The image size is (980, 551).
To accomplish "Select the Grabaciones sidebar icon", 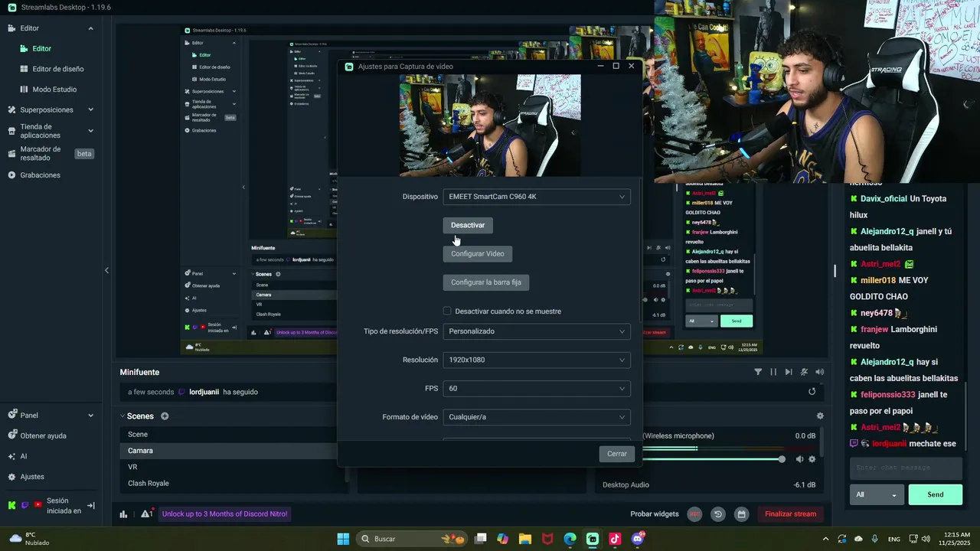I will (x=11, y=175).
